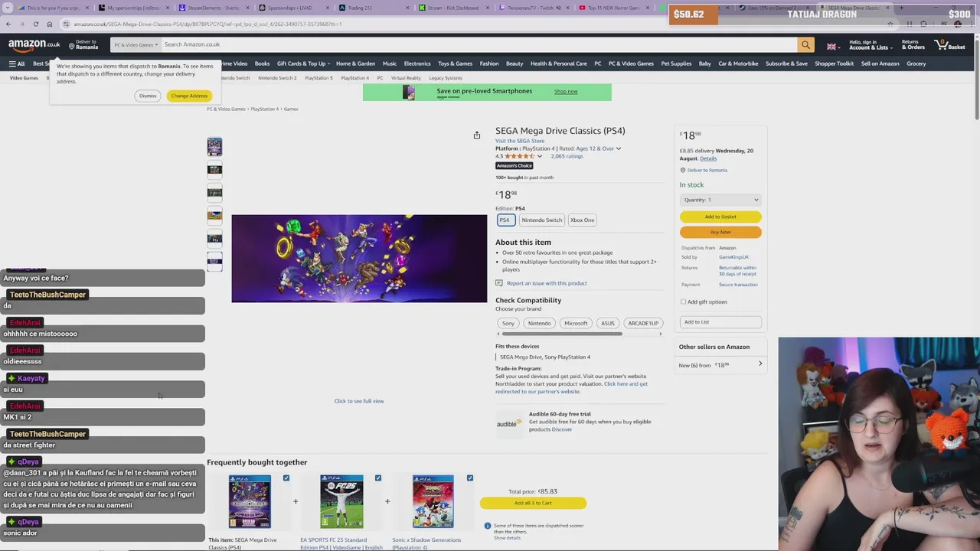980x551 pixels.
Task: Click the Audible logo icon
Action: [x=508, y=422]
